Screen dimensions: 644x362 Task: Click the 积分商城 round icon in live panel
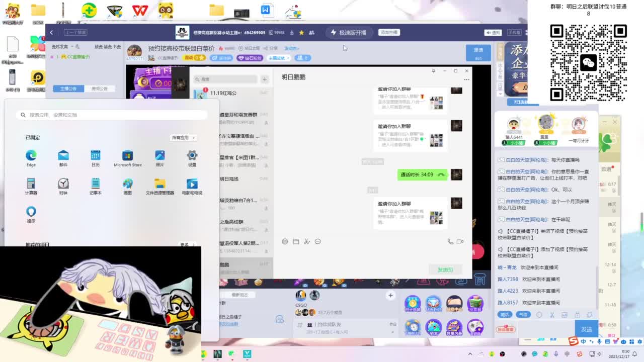[412, 304]
